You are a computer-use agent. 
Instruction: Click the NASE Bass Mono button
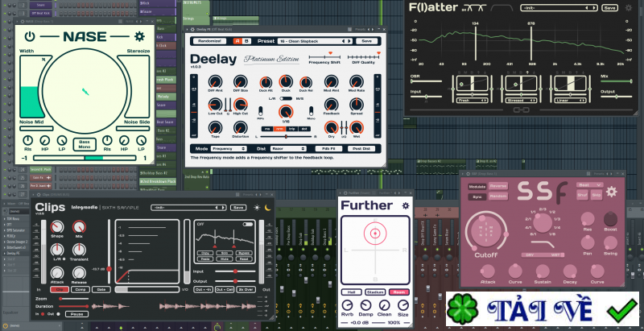coord(85,144)
